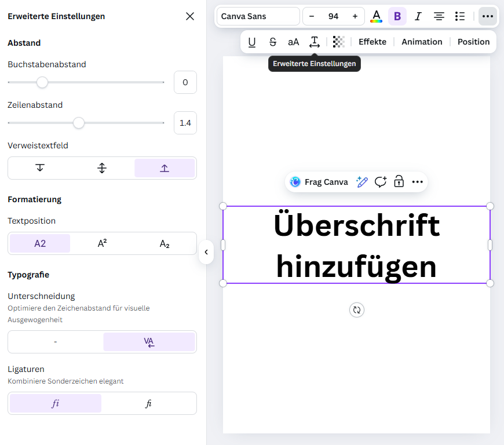Screen dimensions: 504x445
Task: Apply strikethrough formatting to text
Action: coord(273,42)
